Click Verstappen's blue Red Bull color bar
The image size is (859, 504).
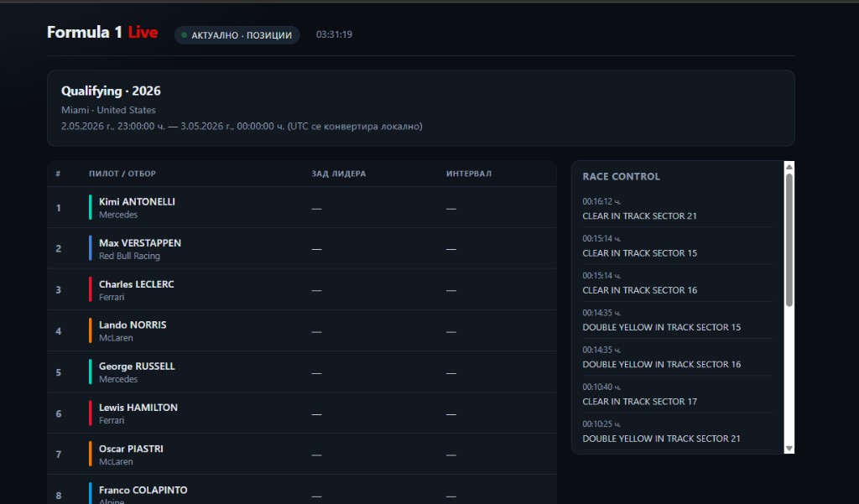tap(91, 249)
